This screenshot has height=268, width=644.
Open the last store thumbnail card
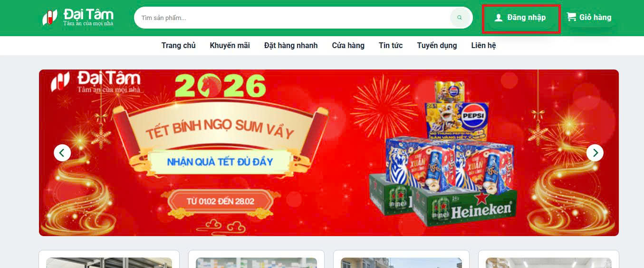coord(548,259)
